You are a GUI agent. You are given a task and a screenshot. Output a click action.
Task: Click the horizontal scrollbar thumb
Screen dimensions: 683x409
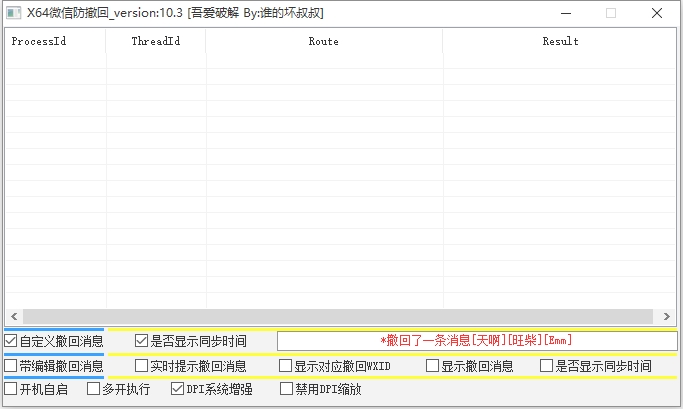click(338, 317)
